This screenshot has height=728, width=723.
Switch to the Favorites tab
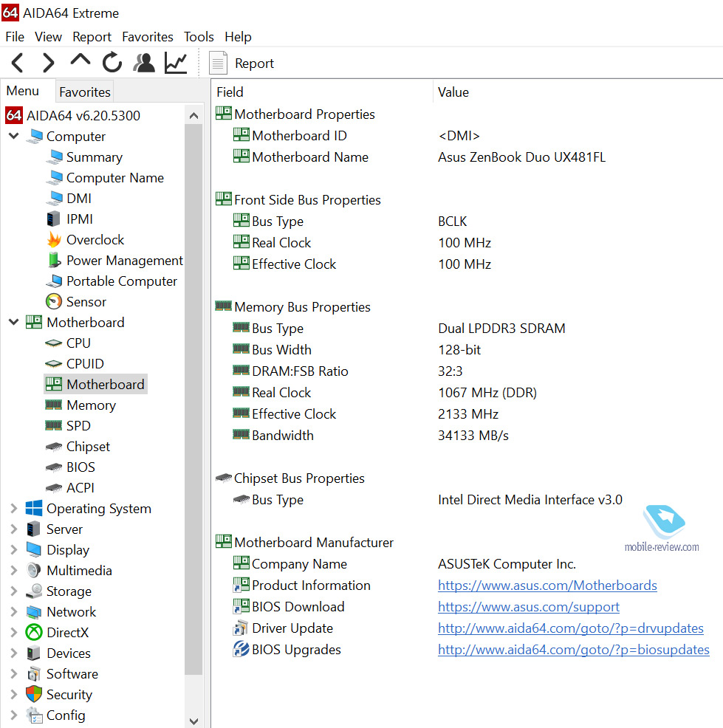coord(84,92)
